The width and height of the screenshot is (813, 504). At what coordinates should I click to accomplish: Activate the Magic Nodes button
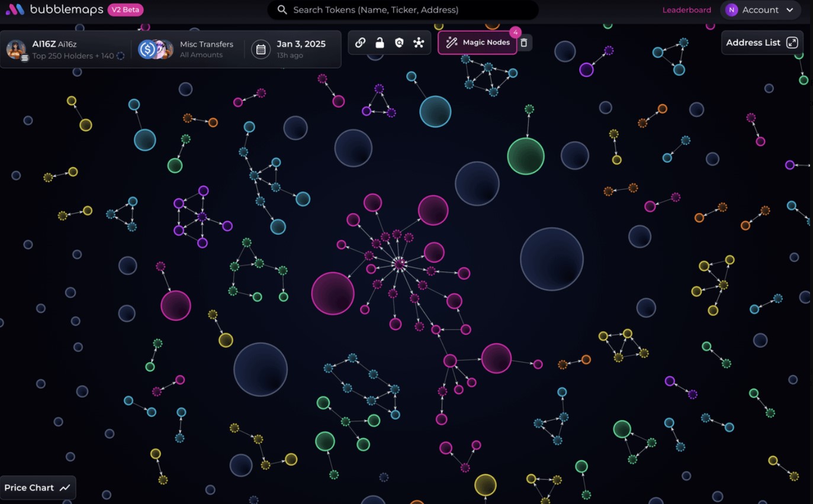tap(477, 43)
